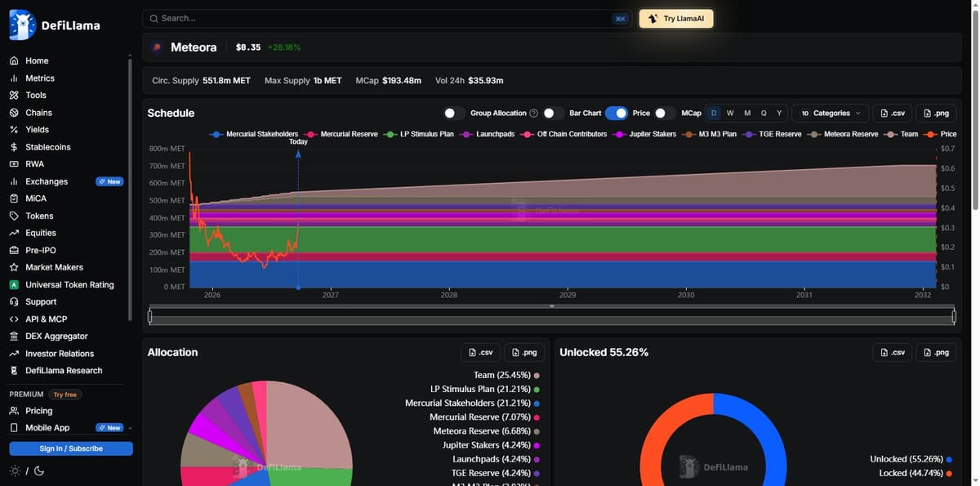Open the DEX Aggregator bank icon
The image size is (980, 486).
[14, 337]
